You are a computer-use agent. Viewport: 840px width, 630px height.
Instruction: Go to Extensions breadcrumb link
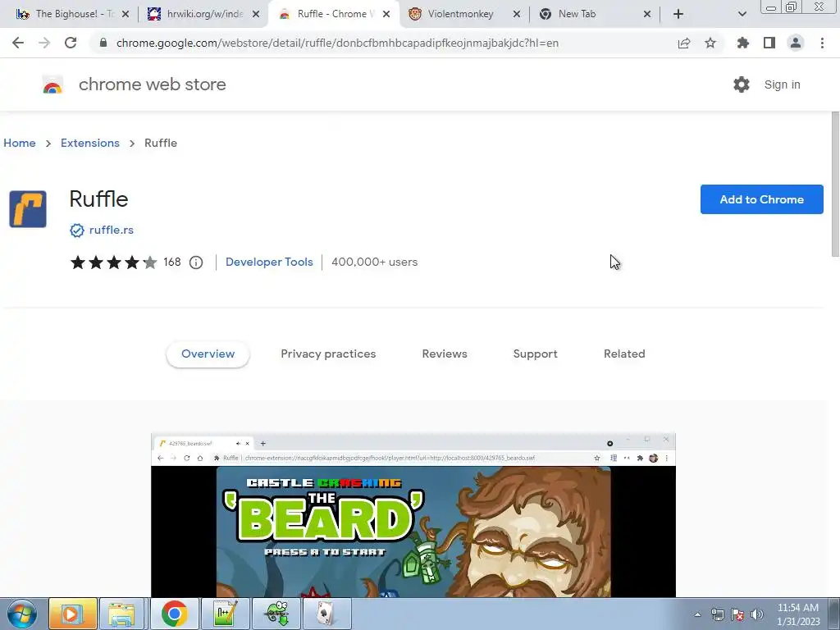tap(90, 143)
